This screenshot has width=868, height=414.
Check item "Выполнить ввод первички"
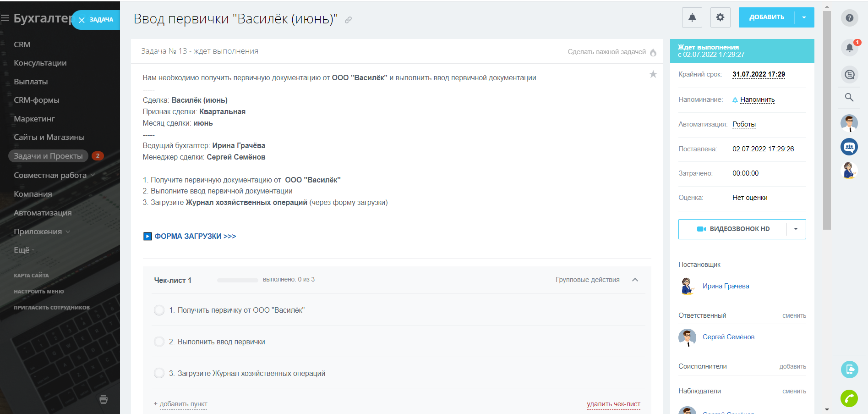[x=159, y=342]
